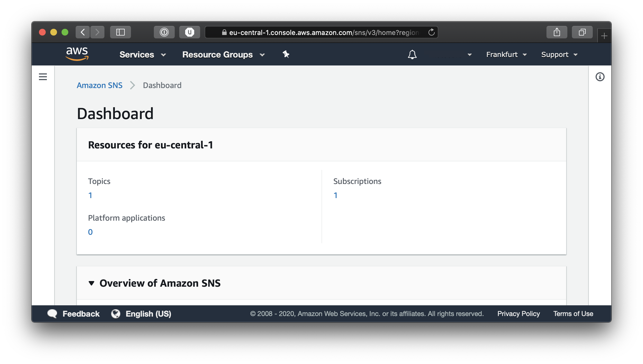Click the 1Password extension icon
The image size is (643, 364).
tap(164, 32)
